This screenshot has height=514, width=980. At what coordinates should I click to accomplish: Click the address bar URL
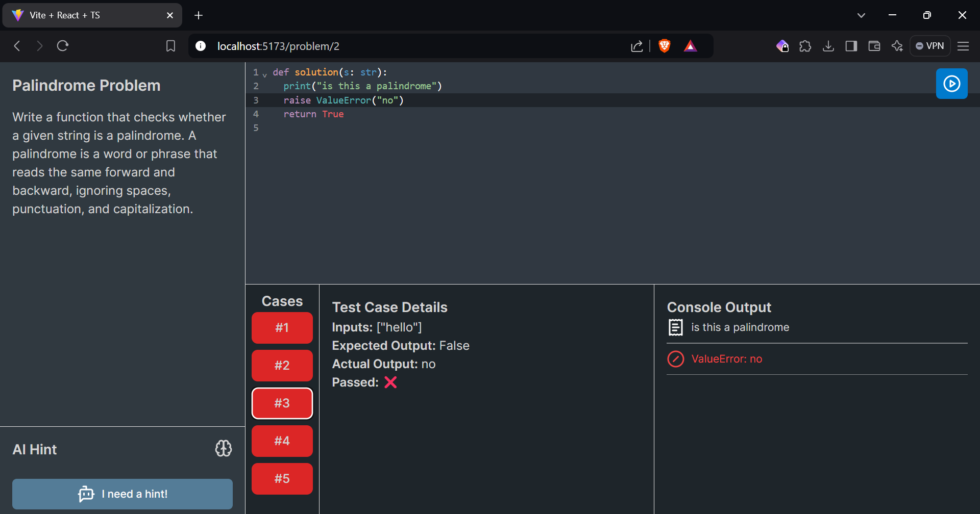278,46
